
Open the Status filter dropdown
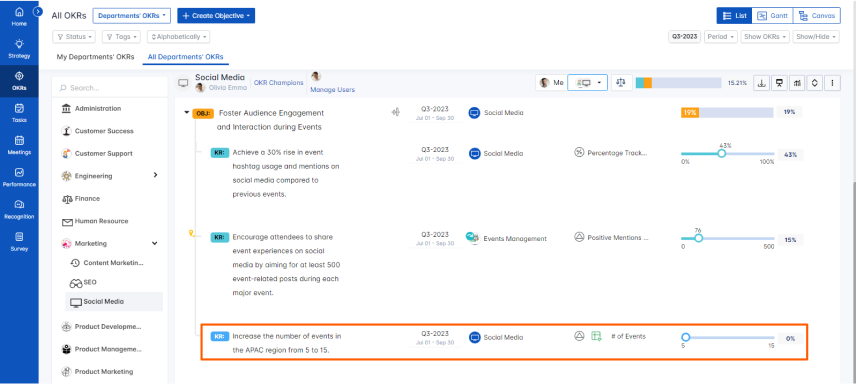74,37
